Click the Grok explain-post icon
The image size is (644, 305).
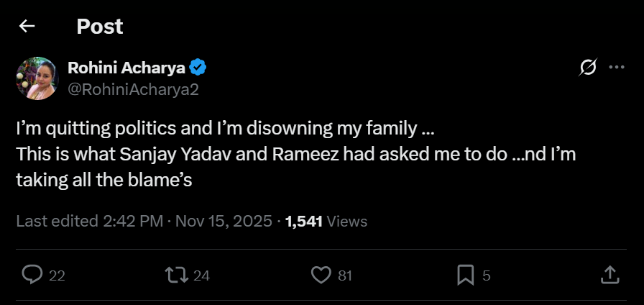click(587, 68)
